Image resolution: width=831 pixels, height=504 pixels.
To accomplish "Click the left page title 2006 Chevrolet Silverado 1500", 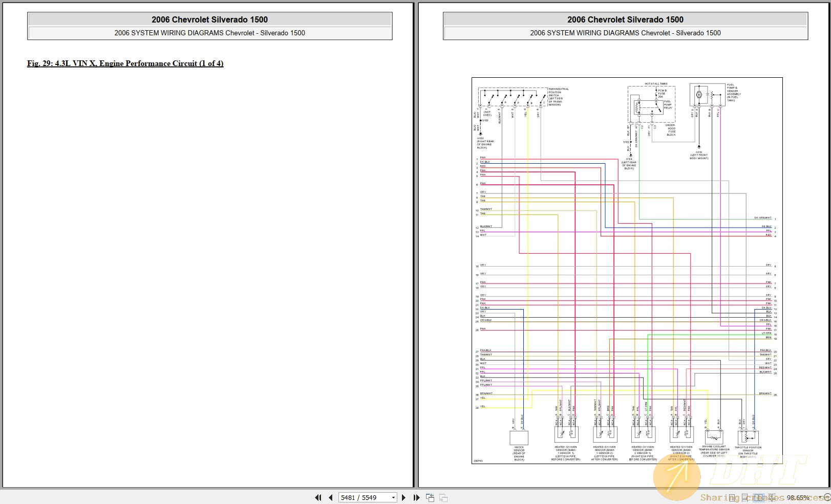I will pos(209,19).
